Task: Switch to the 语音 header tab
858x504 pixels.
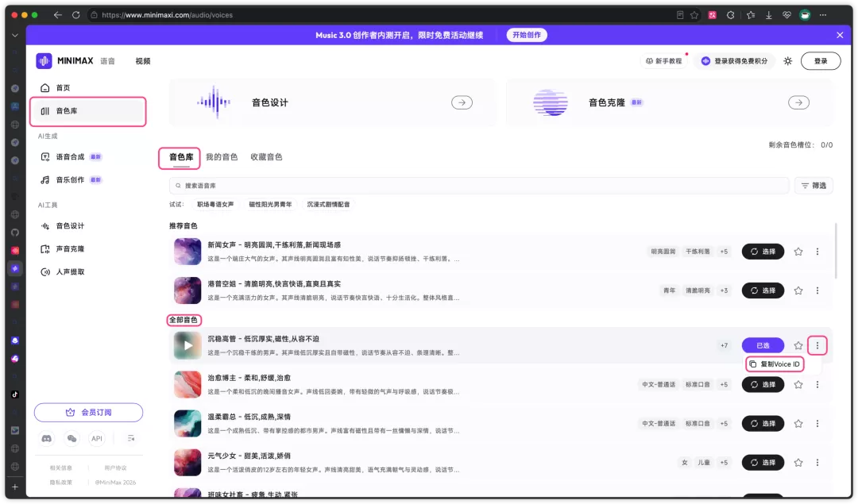Action: (x=108, y=61)
